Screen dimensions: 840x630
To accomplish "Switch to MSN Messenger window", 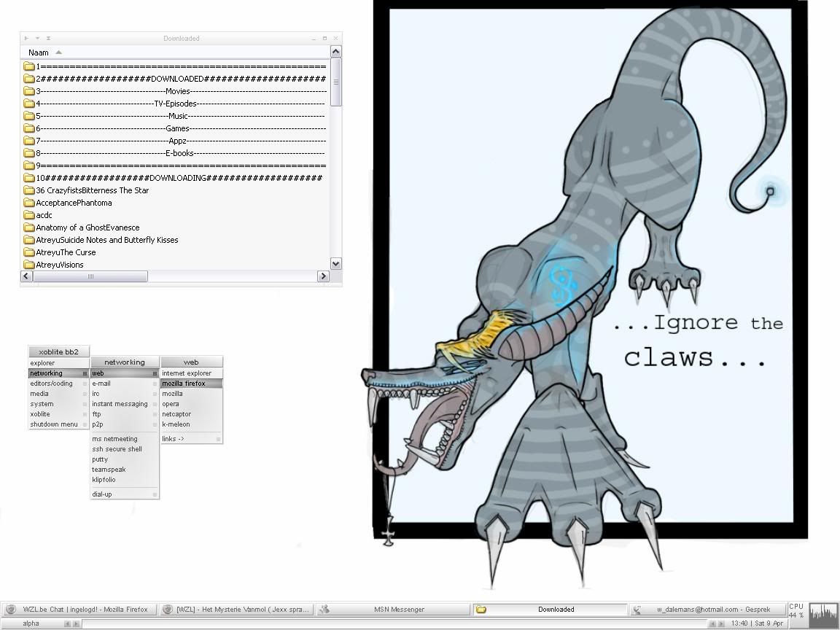I will [x=393, y=609].
